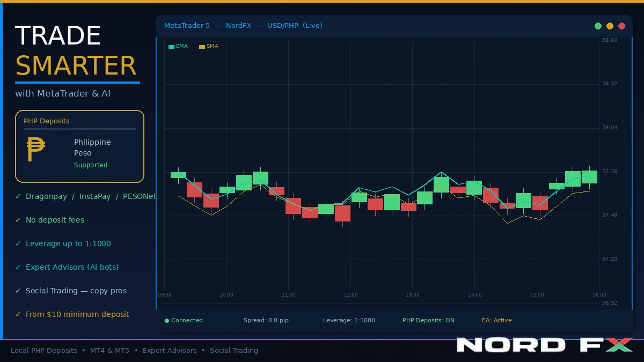Viewport: 644px width, 362px height.
Task: Click the 13:00 time axis label
Action: click(x=413, y=295)
